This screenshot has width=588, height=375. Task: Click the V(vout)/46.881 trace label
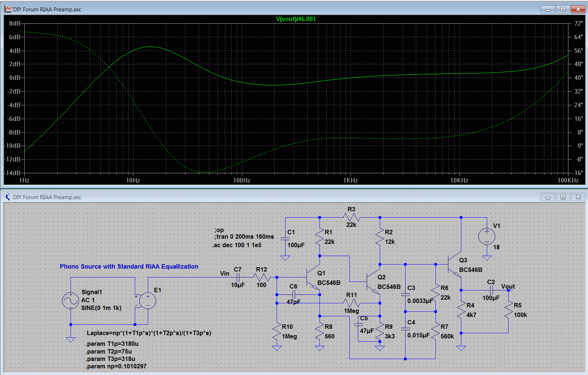pyautogui.click(x=296, y=19)
